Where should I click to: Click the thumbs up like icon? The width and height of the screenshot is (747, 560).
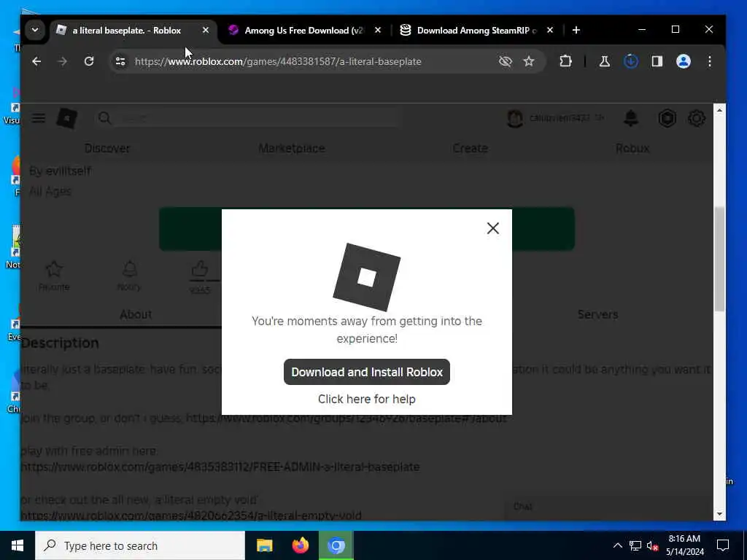tap(200, 269)
